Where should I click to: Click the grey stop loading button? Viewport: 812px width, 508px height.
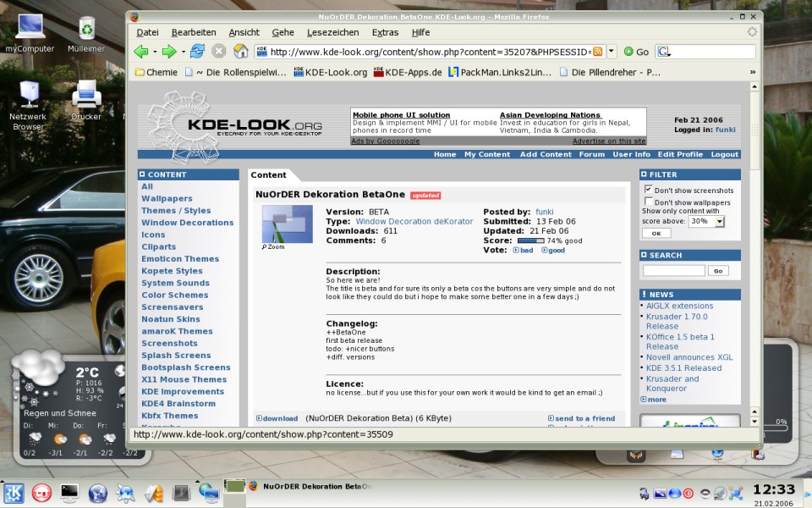219,51
